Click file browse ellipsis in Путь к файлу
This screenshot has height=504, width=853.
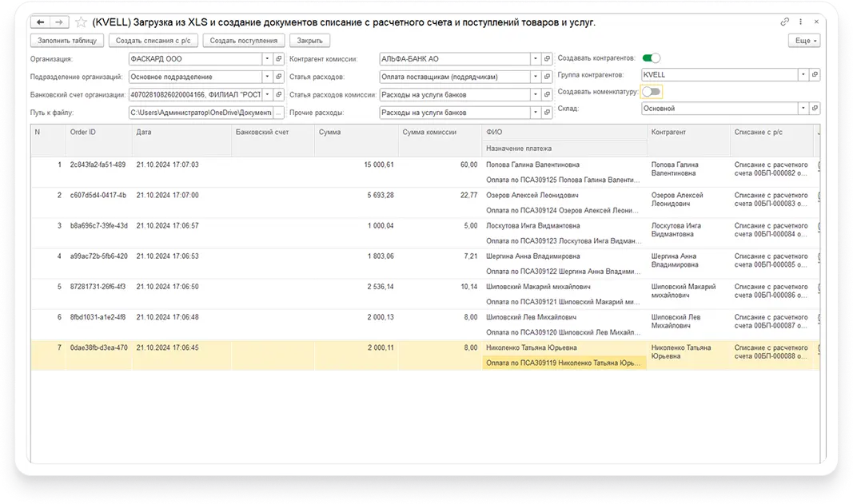tap(278, 113)
